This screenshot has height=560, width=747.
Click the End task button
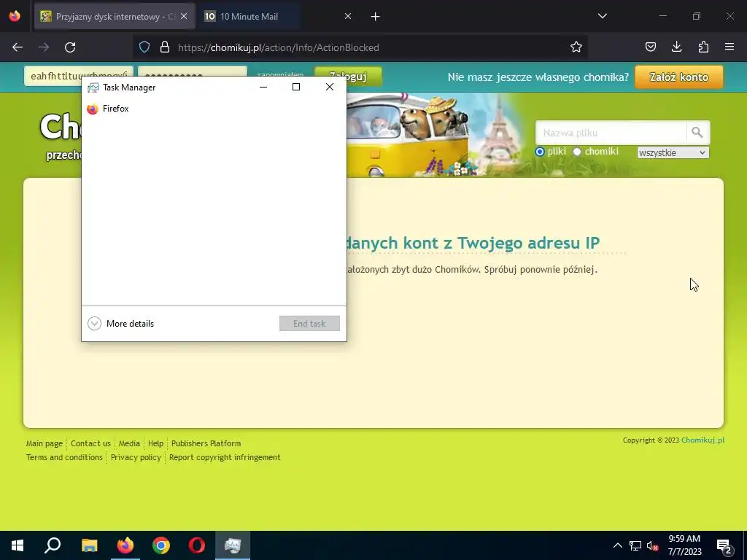click(x=309, y=323)
